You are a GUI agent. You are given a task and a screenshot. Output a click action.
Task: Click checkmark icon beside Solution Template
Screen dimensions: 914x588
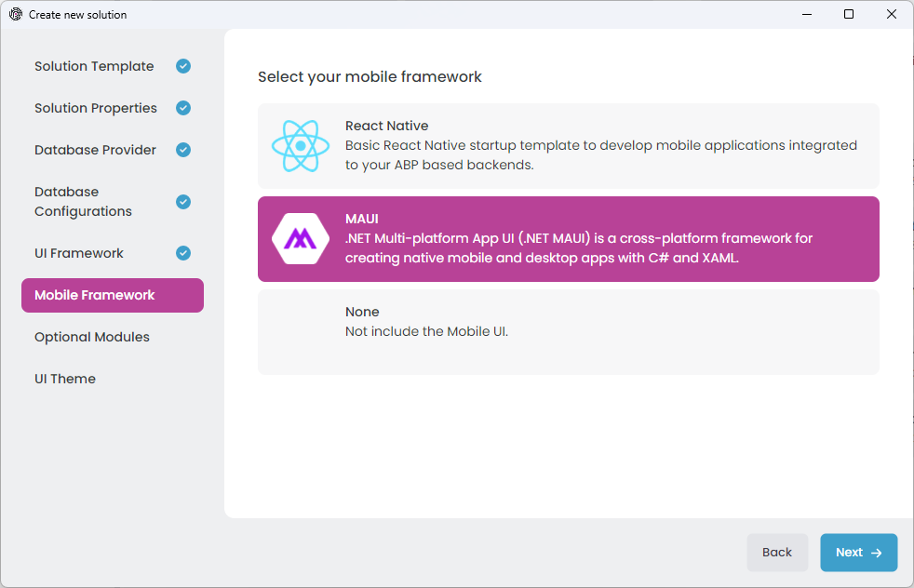coord(183,66)
